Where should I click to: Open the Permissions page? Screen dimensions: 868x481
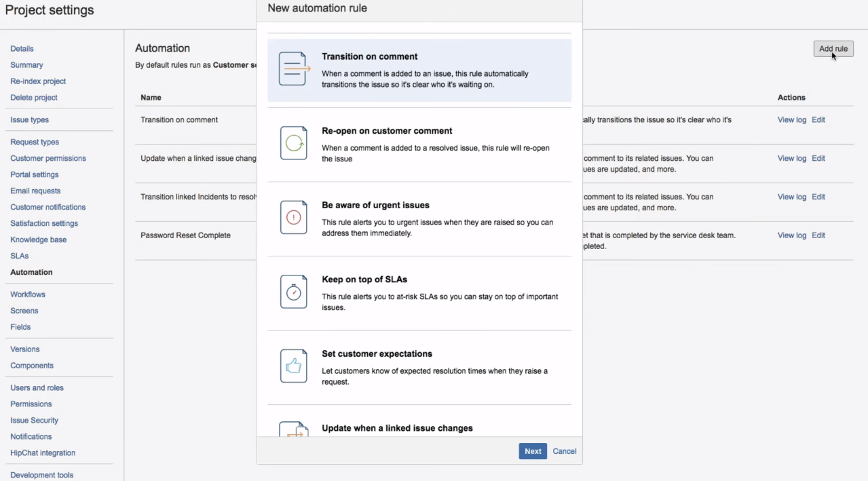(x=31, y=404)
